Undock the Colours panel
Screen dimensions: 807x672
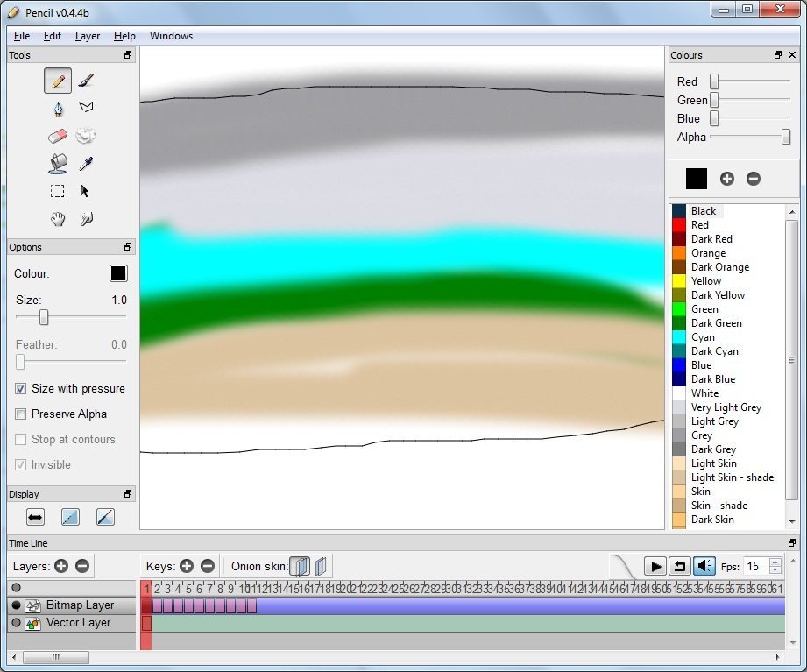tap(778, 55)
